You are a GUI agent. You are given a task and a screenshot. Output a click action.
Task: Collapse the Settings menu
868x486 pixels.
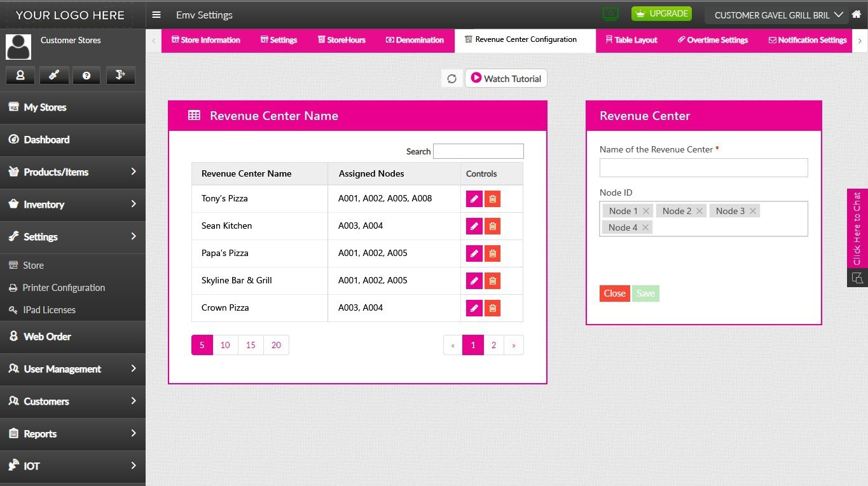click(72, 236)
